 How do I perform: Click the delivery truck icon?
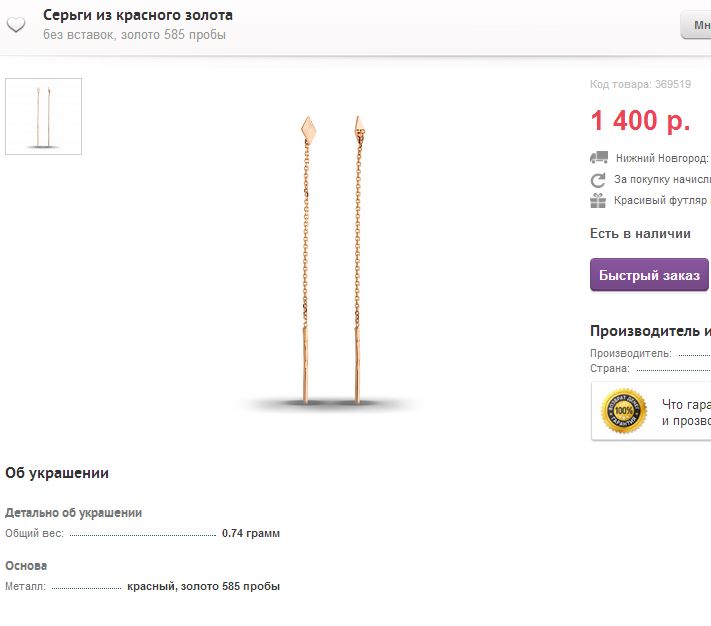[x=598, y=158]
